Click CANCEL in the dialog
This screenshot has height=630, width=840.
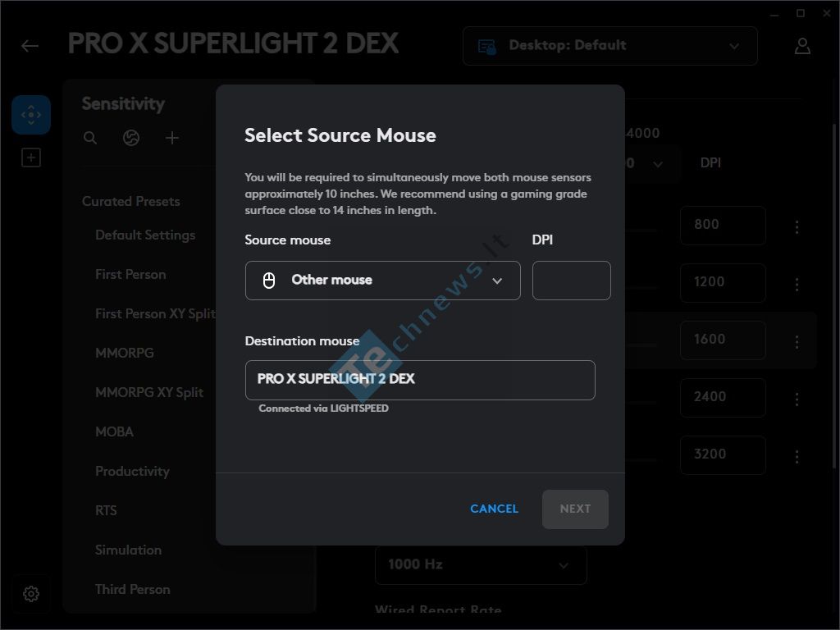tap(494, 509)
